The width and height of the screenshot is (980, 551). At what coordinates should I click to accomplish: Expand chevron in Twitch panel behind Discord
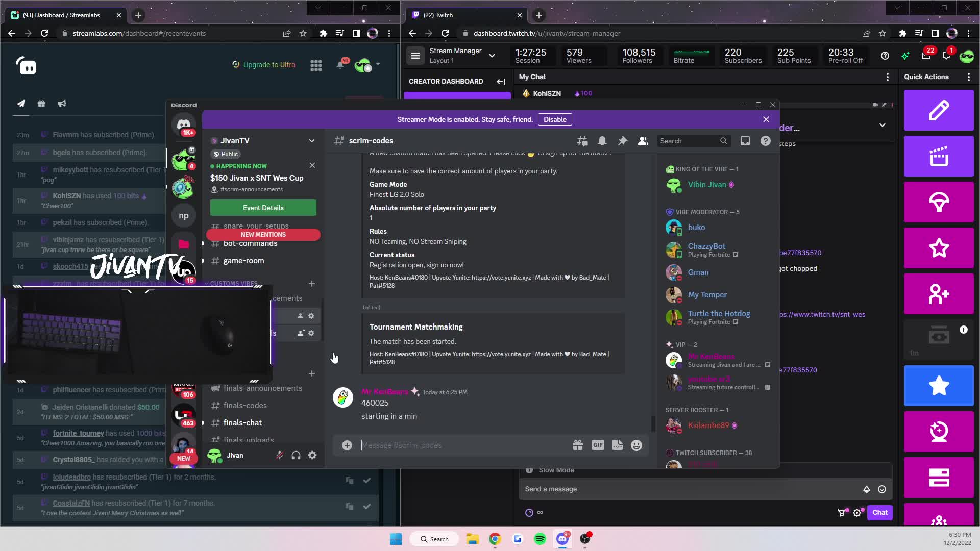coord(883,125)
